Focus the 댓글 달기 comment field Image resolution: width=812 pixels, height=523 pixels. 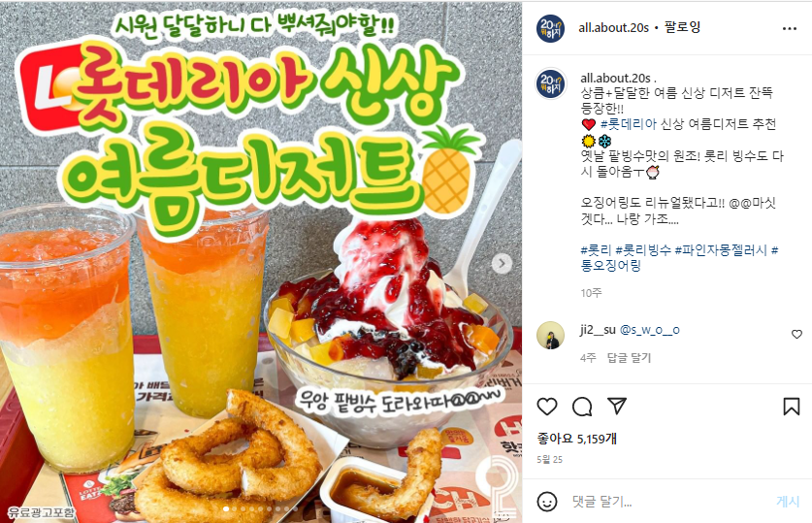(x=668, y=502)
